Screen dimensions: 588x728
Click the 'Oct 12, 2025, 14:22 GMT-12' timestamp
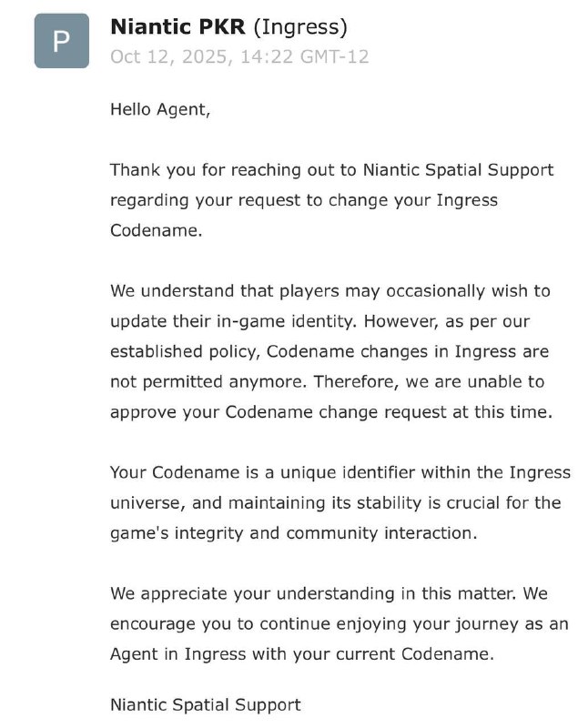[x=239, y=56]
